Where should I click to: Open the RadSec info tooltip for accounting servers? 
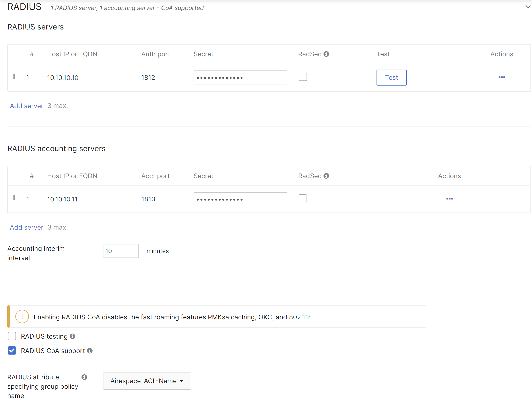(326, 176)
